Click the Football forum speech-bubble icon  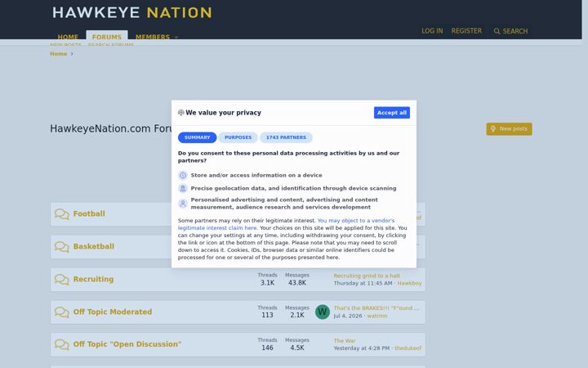pyautogui.click(x=62, y=214)
